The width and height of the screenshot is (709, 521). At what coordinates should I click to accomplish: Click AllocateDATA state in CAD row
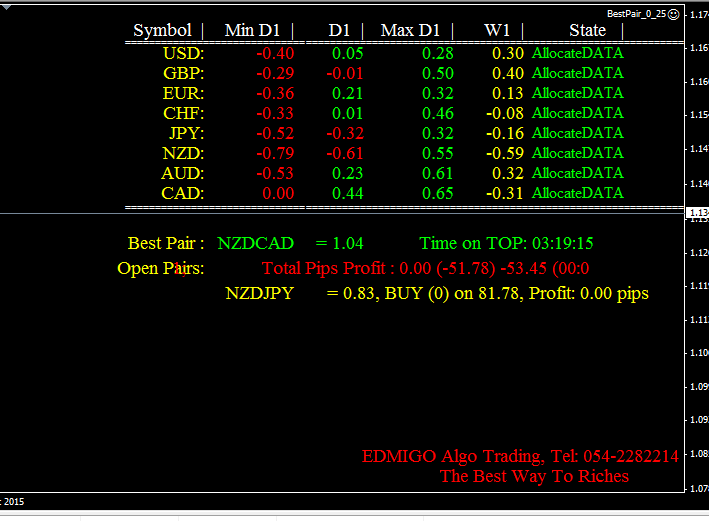tap(578, 193)
